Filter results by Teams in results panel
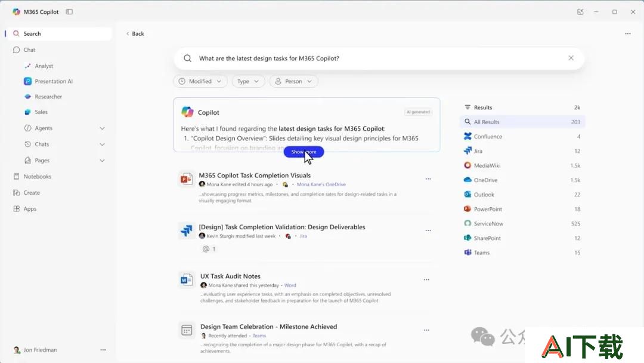 (x=522, y=253)
